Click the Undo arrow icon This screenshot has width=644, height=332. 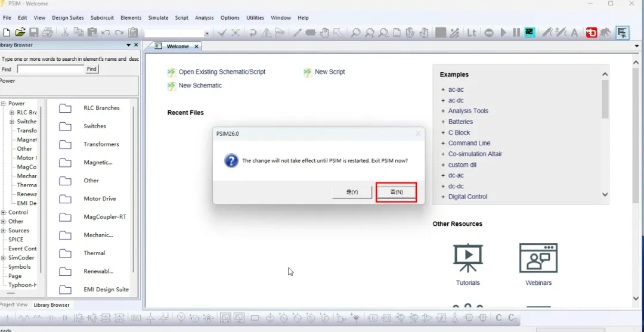pyautogui.click(x=106, y=32)
